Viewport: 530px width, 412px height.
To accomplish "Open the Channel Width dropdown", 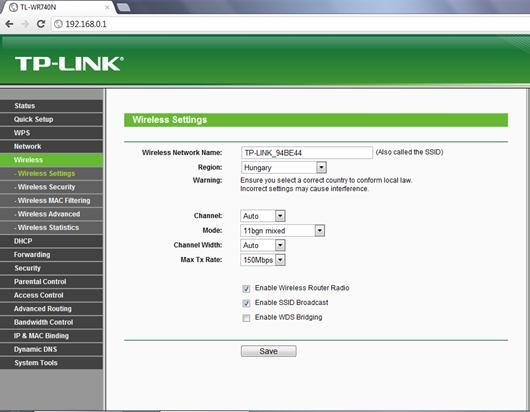I will 263,245.
